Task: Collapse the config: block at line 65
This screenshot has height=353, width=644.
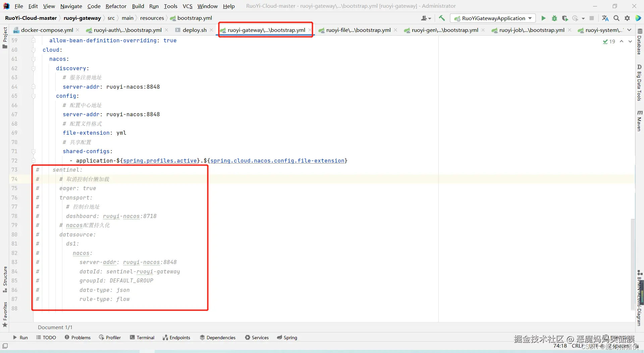Action: [34, 96]
